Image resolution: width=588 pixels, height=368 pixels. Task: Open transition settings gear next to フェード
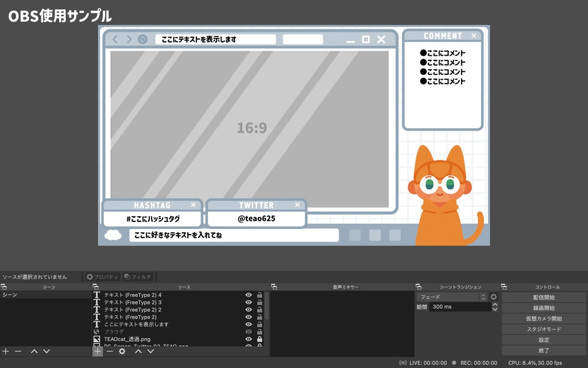[x=494, y=297]
